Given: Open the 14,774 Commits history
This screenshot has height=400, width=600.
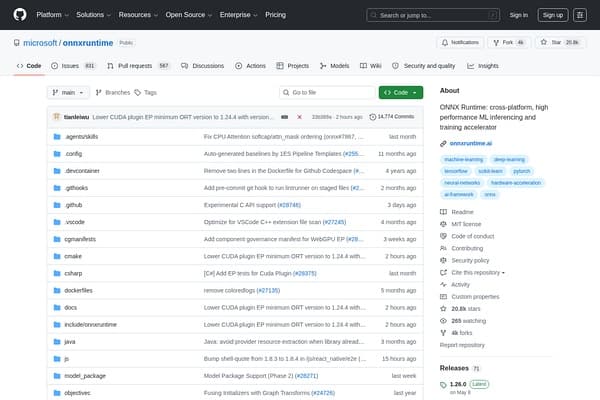Looking at the screenshot, I should (392, 117).
